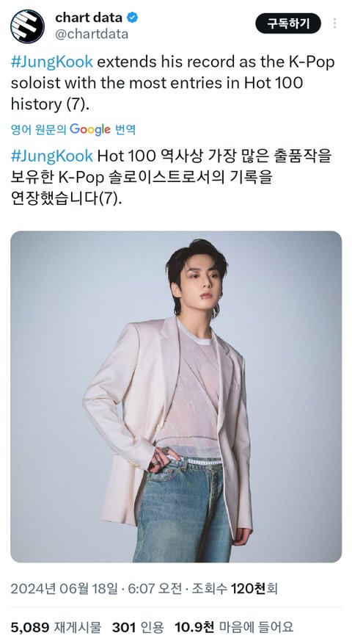Enlarge the Jung Kook photo
This screenshot has height=644, width=352.
pos(176,397)
